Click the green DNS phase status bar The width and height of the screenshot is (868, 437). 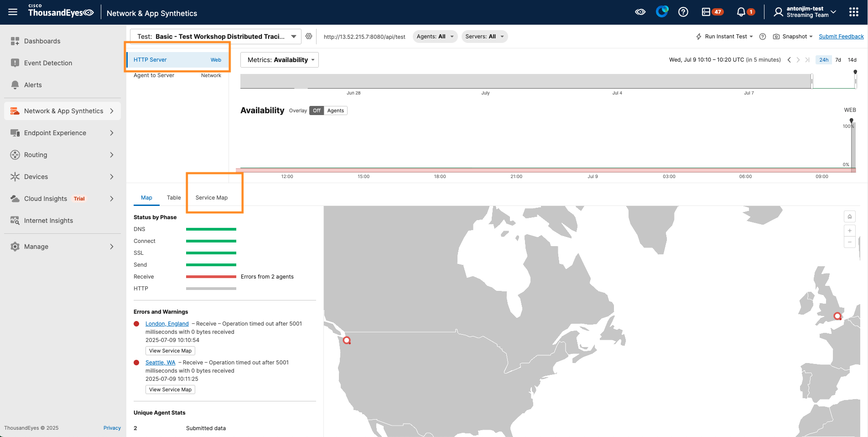[x=211, y=229]
